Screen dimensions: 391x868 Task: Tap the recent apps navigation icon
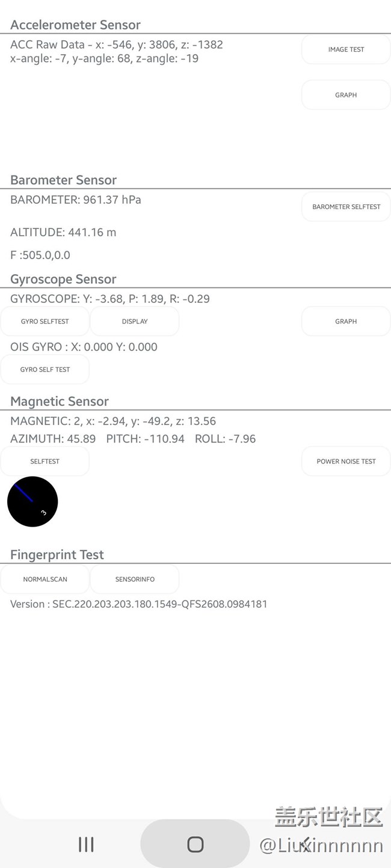click(x=86, y=844)
